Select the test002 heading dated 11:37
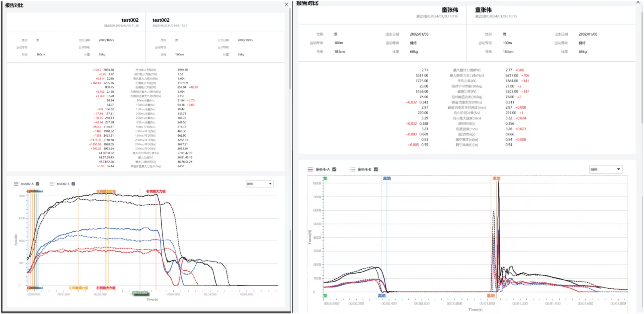The image size is (644, 314). [x=161, y=20]
